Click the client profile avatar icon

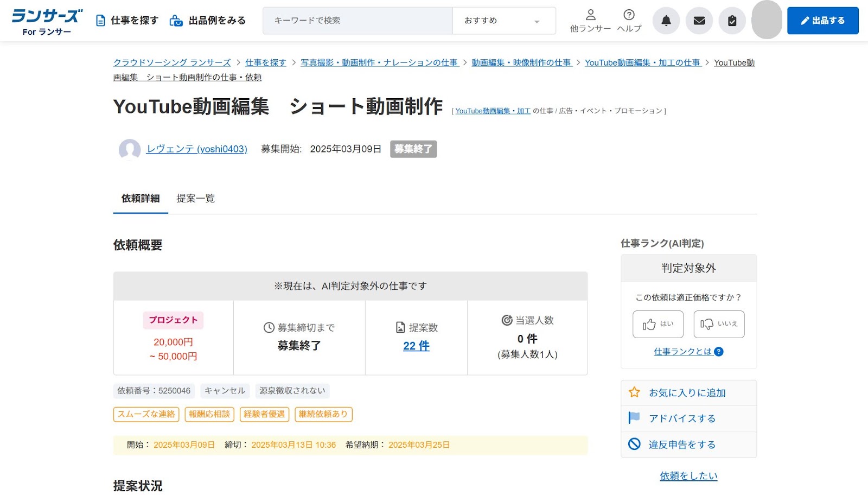[130, 149]
